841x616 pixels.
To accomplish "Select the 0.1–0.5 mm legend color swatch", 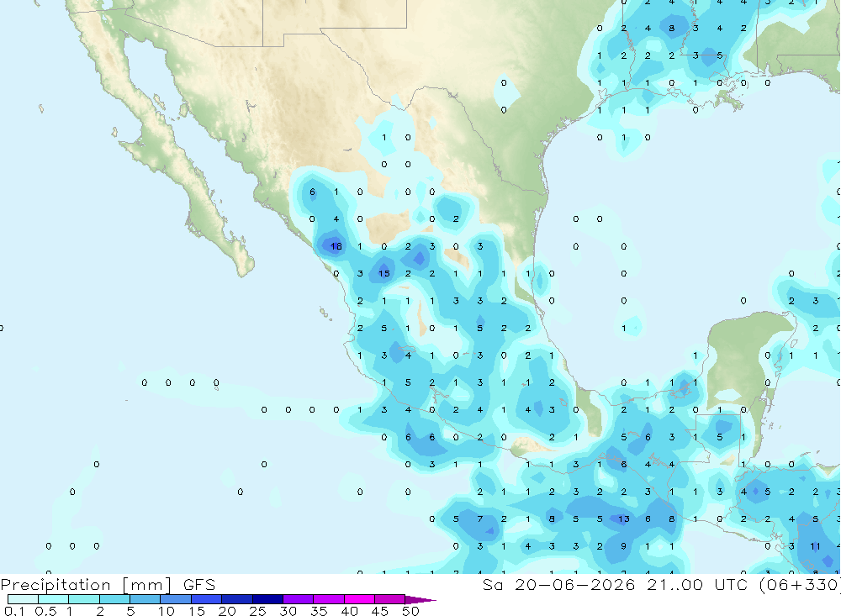I will coord(23,599).
